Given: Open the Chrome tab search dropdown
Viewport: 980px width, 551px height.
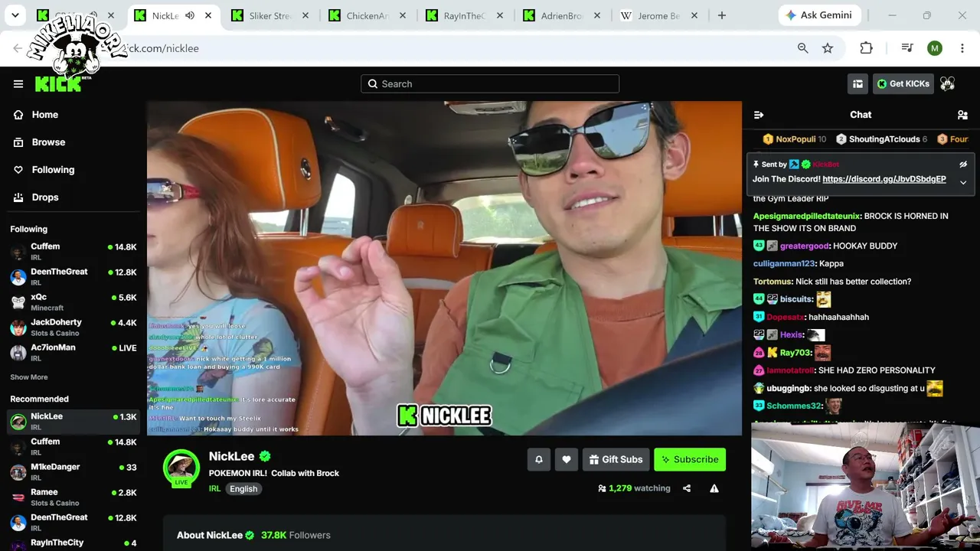Looking at the screenshot, I should pos(15,15).
